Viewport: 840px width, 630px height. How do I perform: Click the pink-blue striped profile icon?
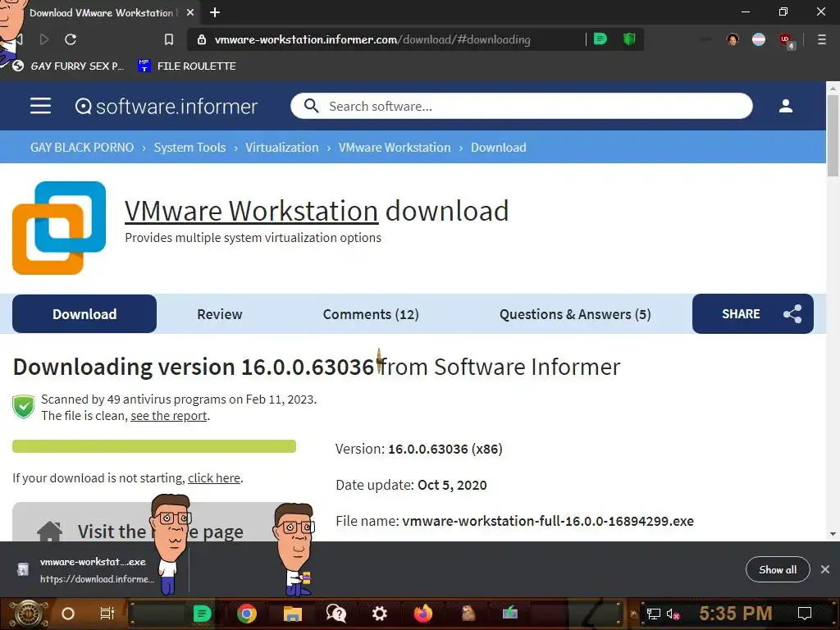[x=759, y=39]
